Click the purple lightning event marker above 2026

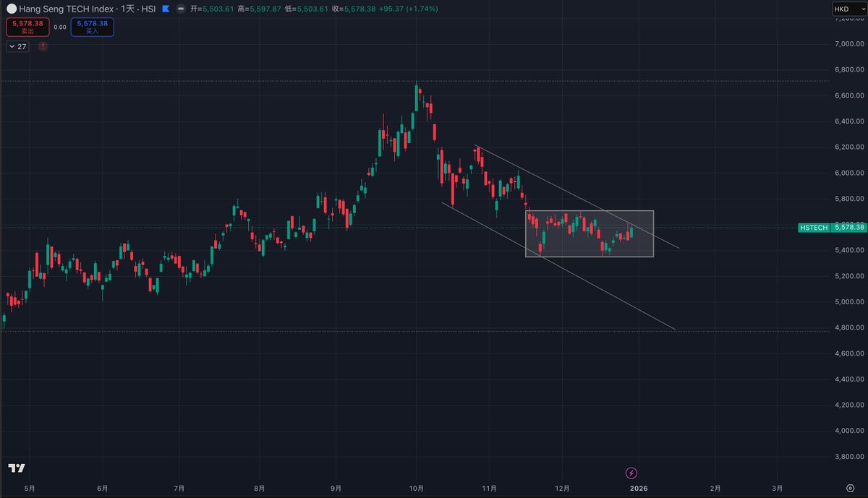(x=631, y=473)
